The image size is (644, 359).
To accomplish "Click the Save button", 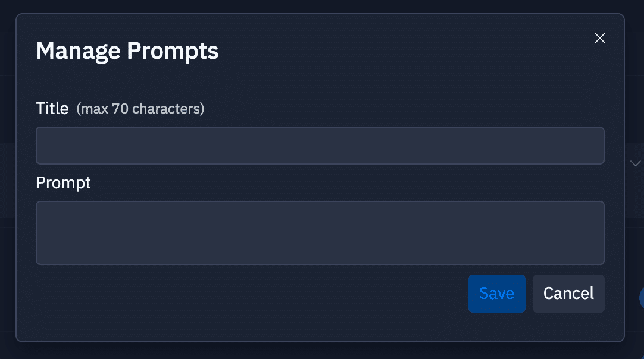I will (x=496, y=294).
